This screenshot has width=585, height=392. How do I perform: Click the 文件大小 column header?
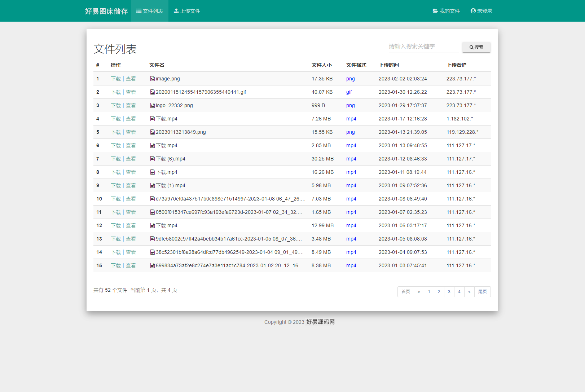[322, 65]
